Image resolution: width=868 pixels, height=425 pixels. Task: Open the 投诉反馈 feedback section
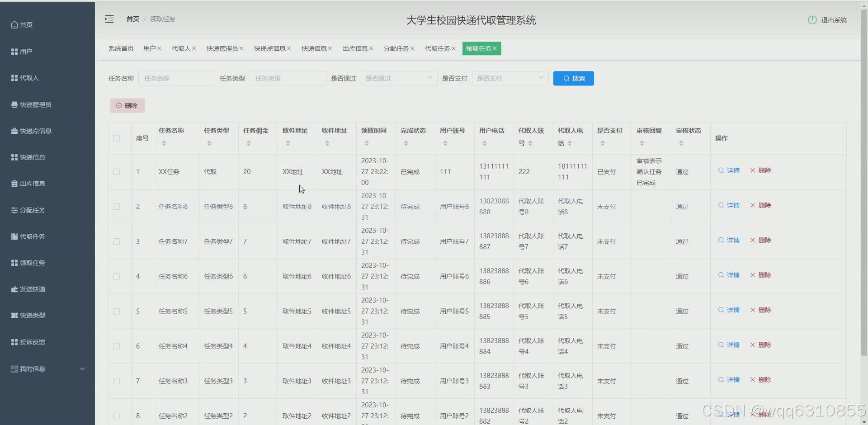31,342
